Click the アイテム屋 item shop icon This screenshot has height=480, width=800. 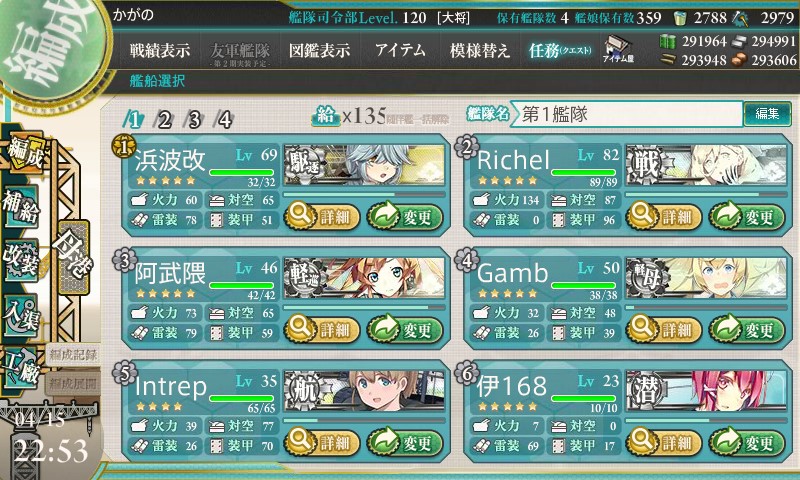(618, 49)
